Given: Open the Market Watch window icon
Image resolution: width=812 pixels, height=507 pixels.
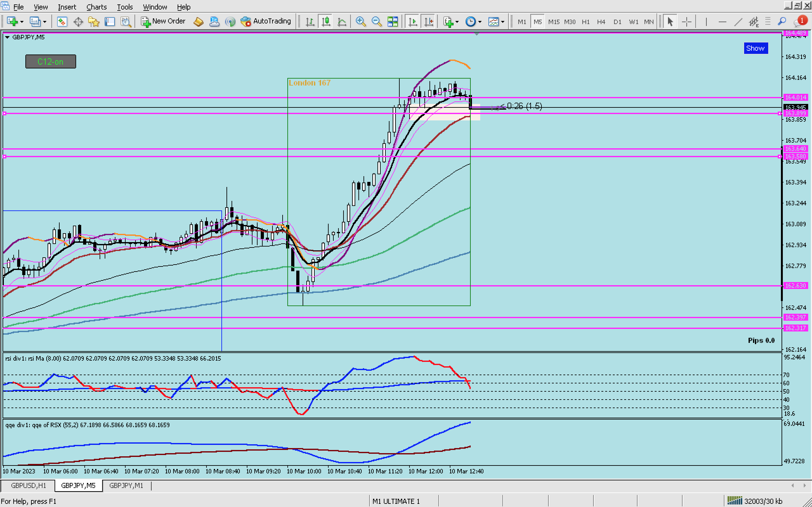Looking at the screenshot, I should pos(62,22).
